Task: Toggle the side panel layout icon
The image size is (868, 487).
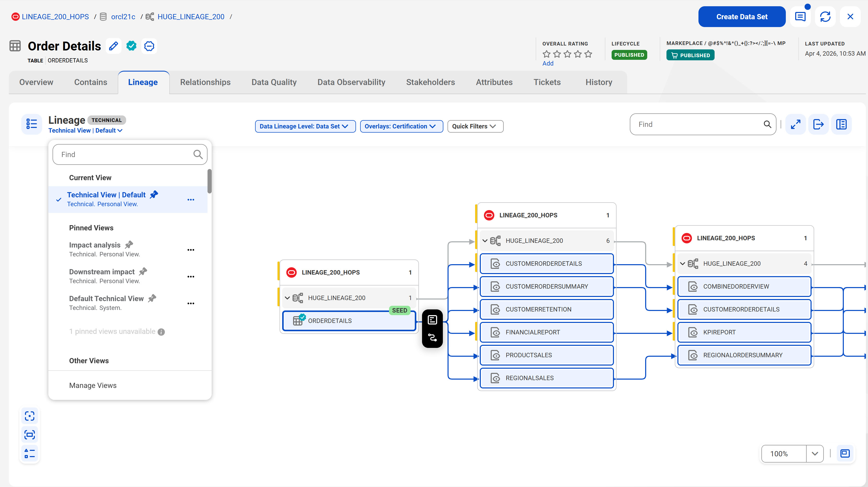Action: coord(841,124)
